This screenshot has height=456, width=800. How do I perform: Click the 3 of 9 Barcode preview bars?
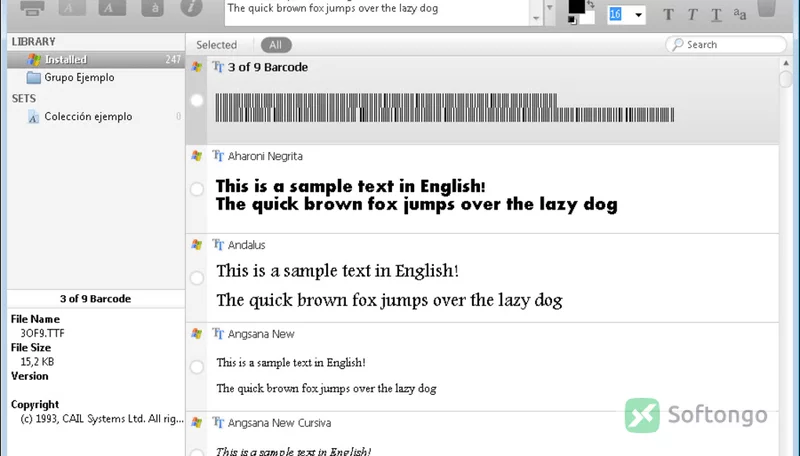444,108
